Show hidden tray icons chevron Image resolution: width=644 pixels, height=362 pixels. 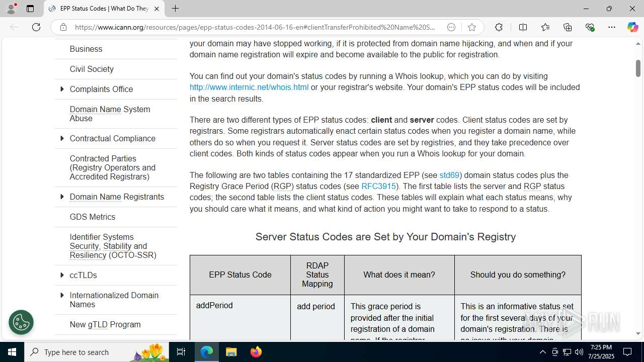pos(542,352)
